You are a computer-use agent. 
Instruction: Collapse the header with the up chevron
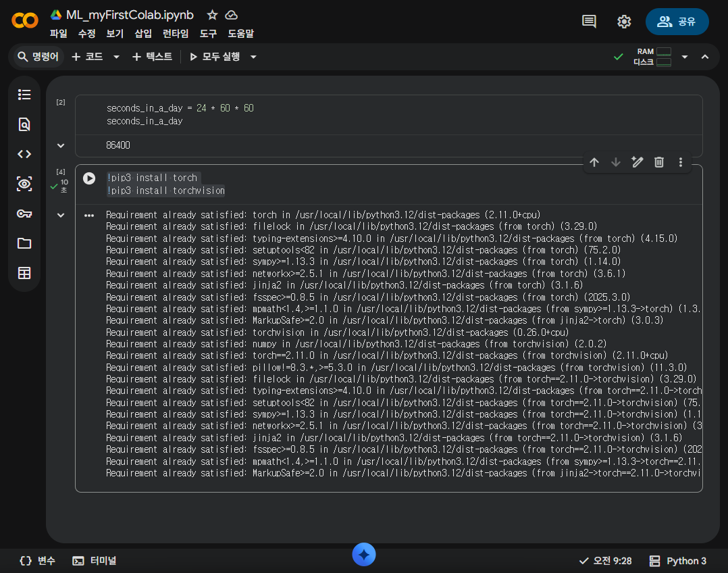[705, 57]
